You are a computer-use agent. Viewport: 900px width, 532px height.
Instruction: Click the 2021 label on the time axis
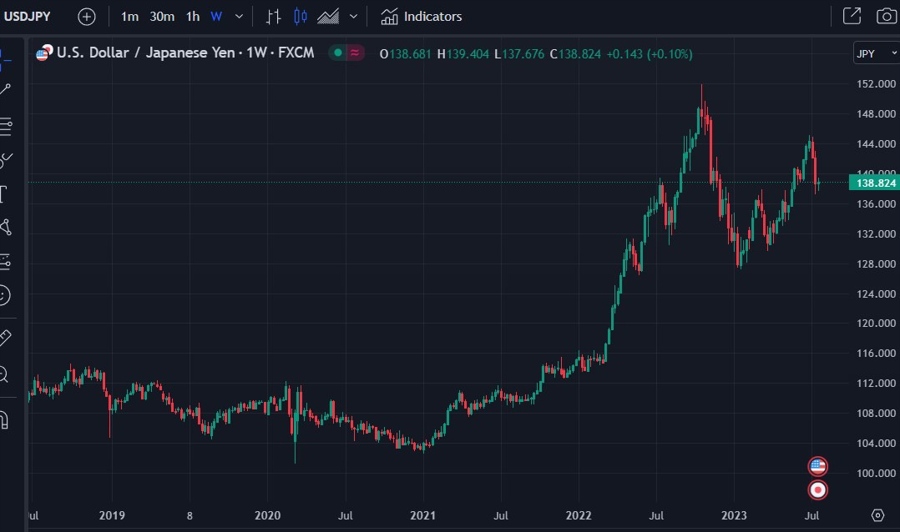coord(422,515)
